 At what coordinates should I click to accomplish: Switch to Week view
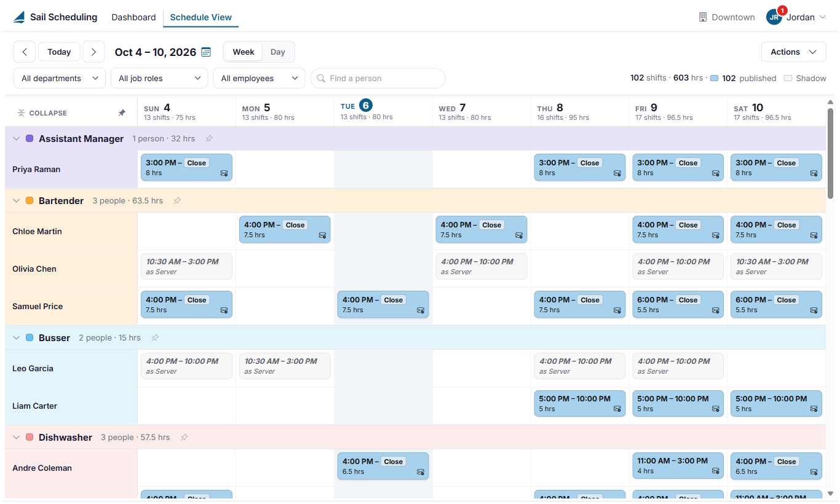tap(244, 52)
